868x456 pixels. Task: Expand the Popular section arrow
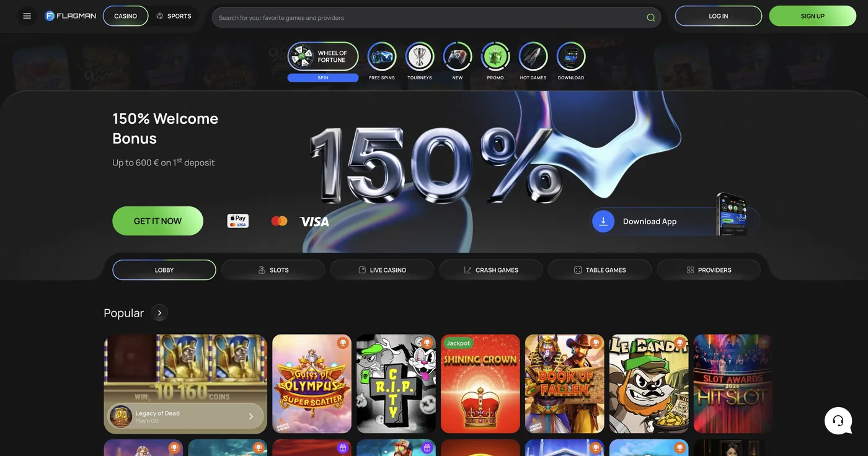pyautogui.click(x=159, y=313)
